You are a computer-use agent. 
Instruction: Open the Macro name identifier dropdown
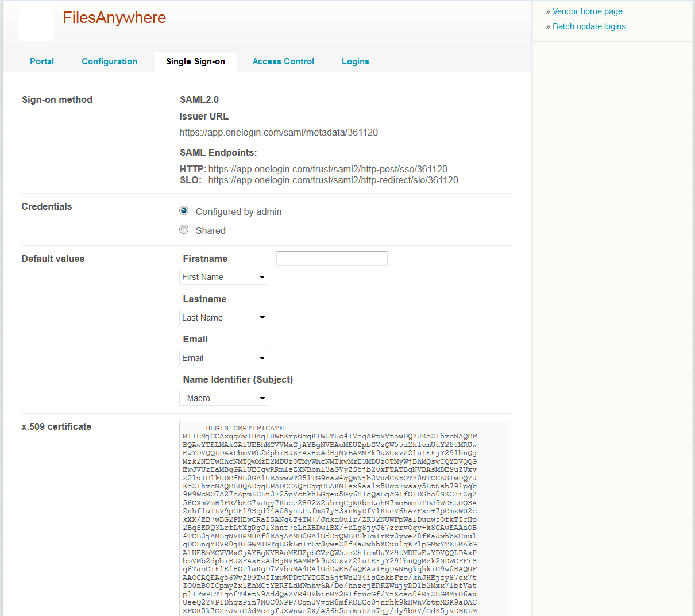(223, 398)
